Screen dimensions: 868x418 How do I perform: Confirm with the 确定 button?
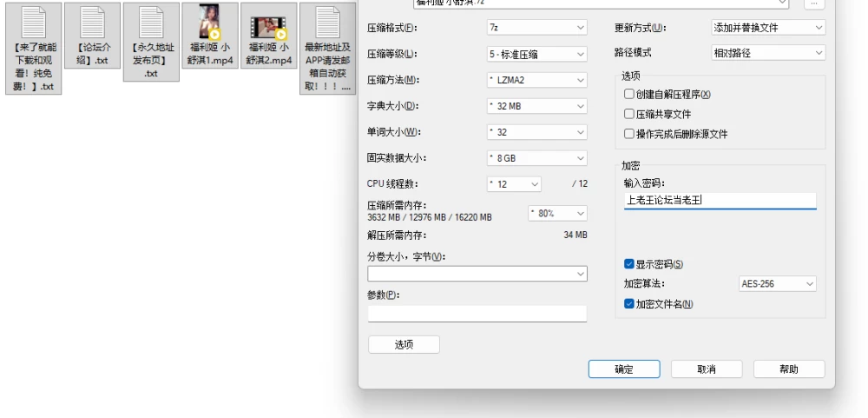coord(624,369)
